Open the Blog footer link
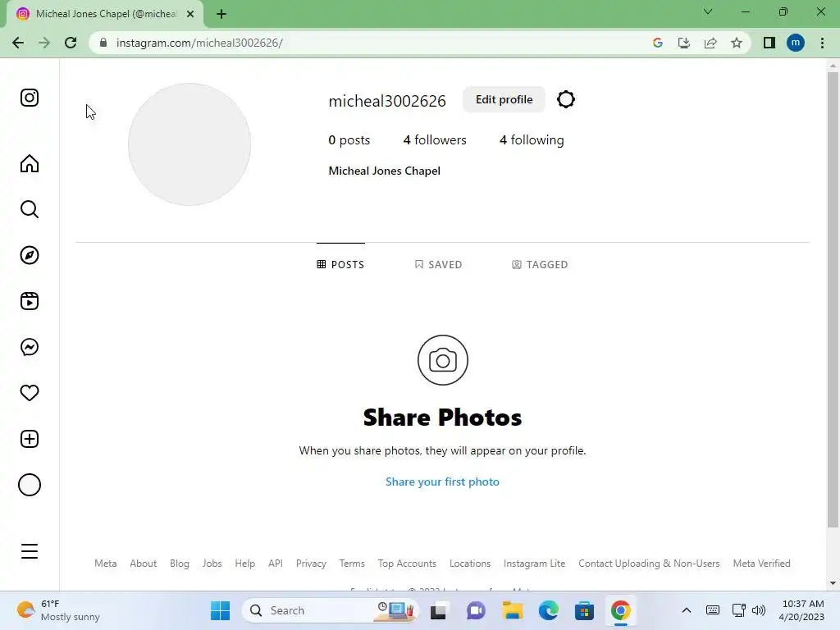The width and height of the screenshot is (840, 630). [x=180, y=564]
